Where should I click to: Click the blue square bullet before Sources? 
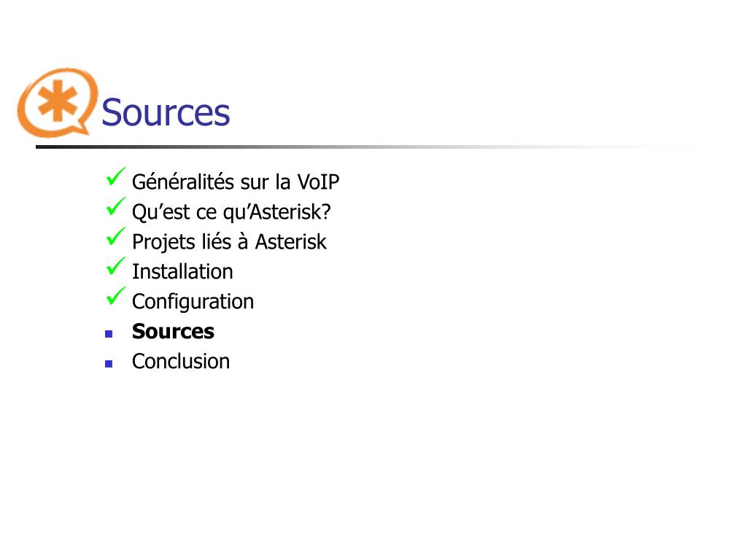pos(109,334)
